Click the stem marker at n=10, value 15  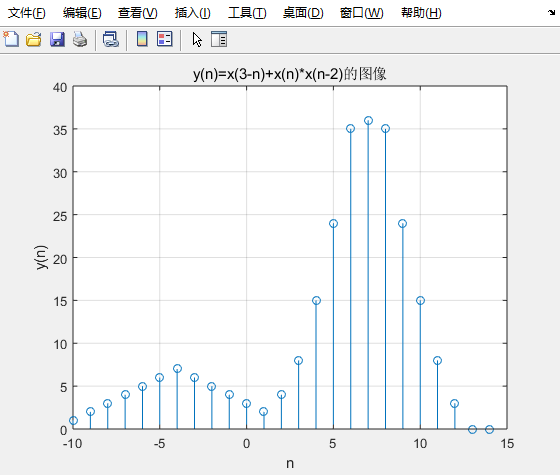[420, 300]
